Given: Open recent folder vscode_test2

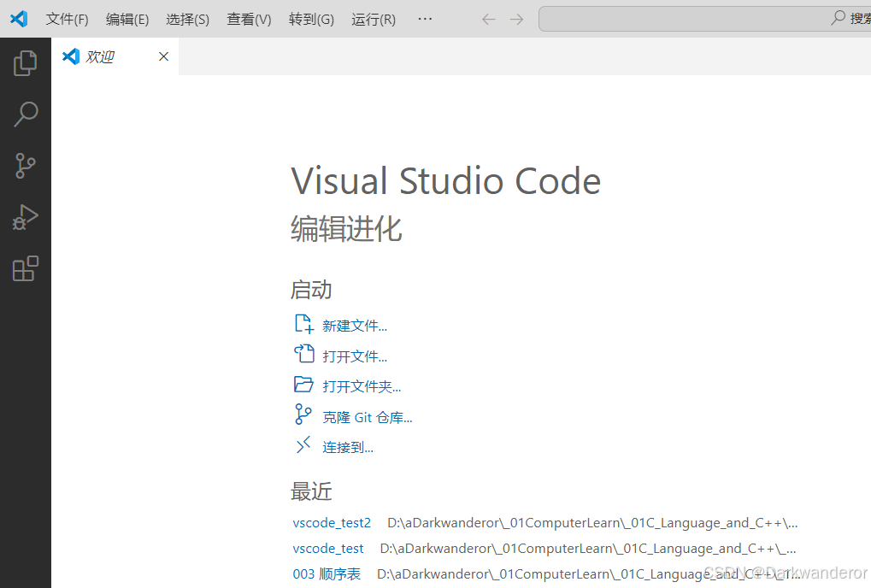Looking at the screenshot, I should click(x=332, y=523).
